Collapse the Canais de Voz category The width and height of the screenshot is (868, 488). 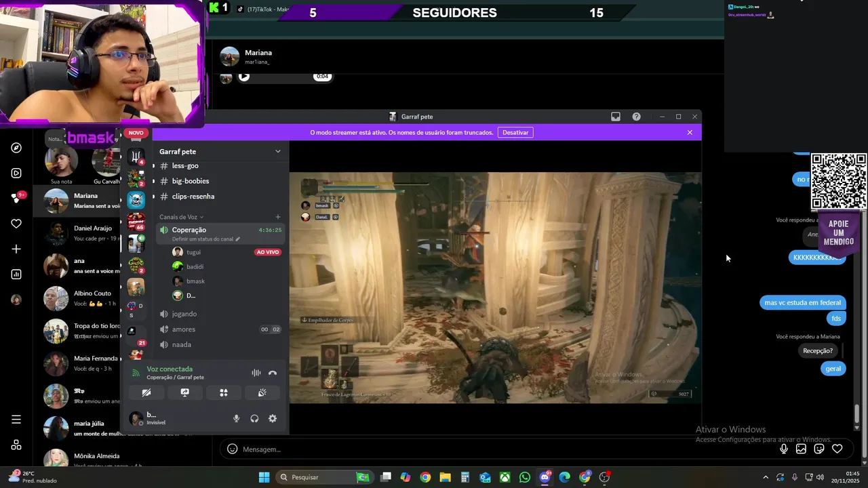[x=181, y=217]
